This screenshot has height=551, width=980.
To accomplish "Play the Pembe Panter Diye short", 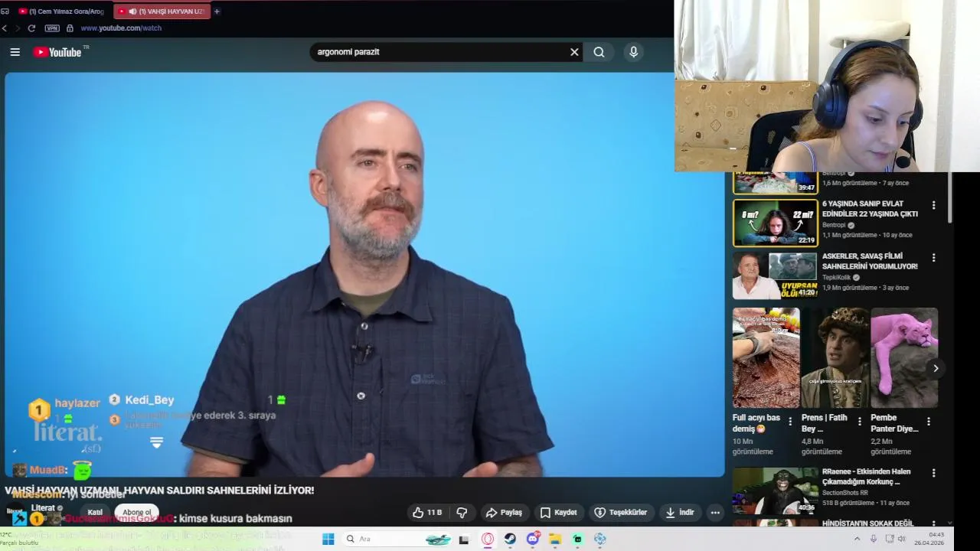I will click(904, 357).
